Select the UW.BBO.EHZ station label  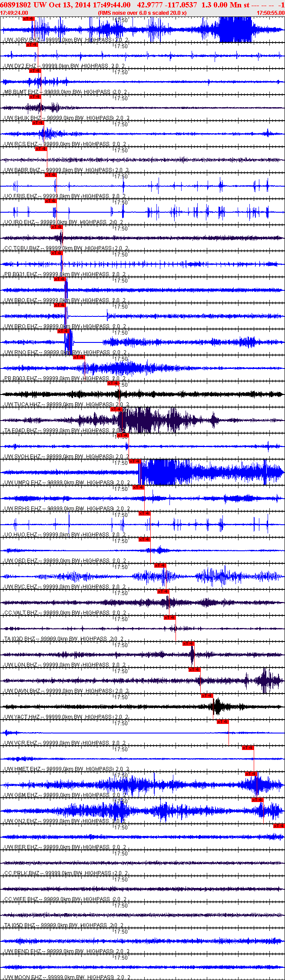click(21, 300)
